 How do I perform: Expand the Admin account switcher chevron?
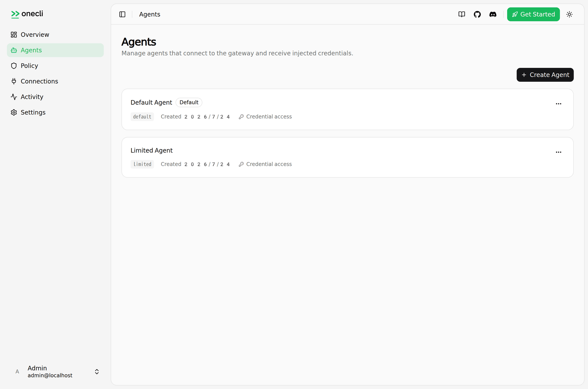[97, 372]
